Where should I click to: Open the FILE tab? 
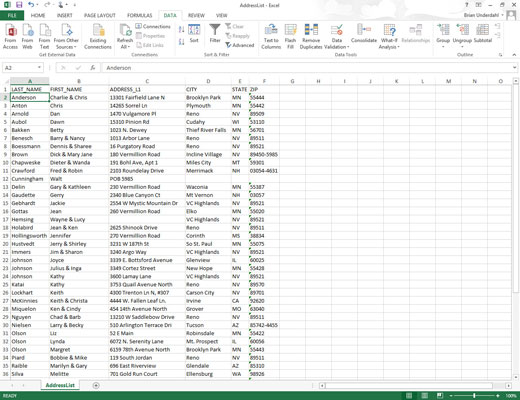point(12,15)
